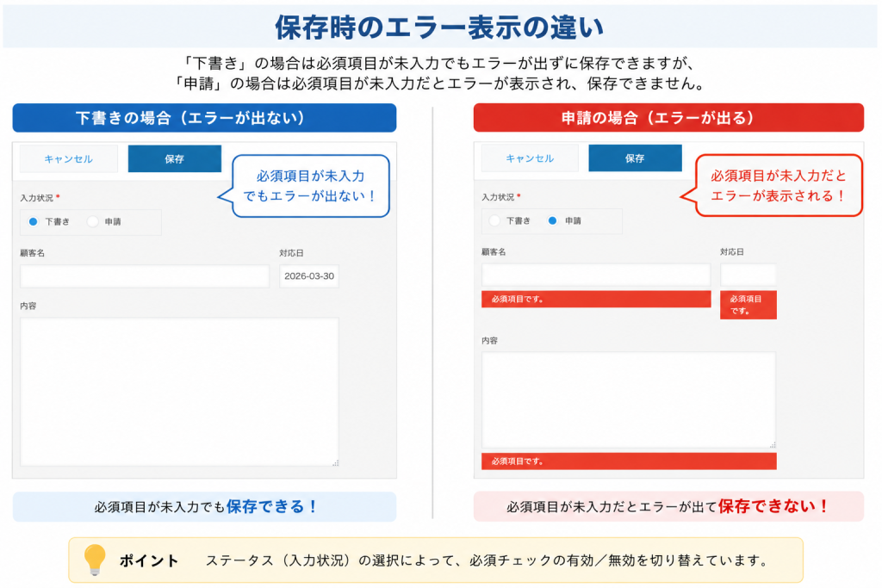Grab the resize handle of left 内容 textarea
This screenshot has height=588, width=882.
(x=335, y=462)
